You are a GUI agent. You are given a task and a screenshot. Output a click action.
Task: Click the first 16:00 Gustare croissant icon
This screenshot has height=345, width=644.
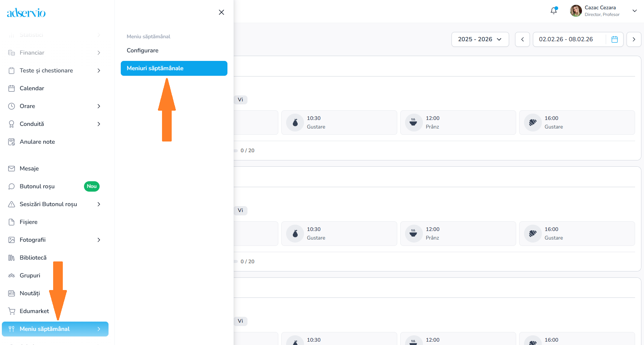(533, 123)
